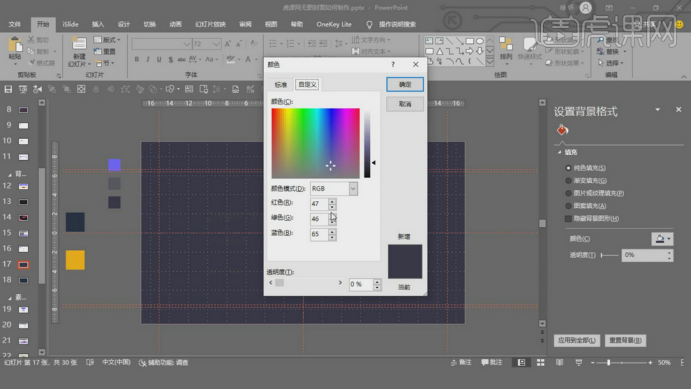Open the font size dropdown
This screenshot has width=692, height=389.
pyautogui.click(x=216, y=44)
